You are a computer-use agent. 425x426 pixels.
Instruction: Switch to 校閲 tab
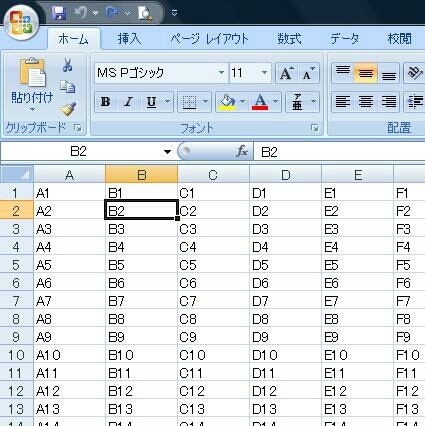[x=399, y=39]
